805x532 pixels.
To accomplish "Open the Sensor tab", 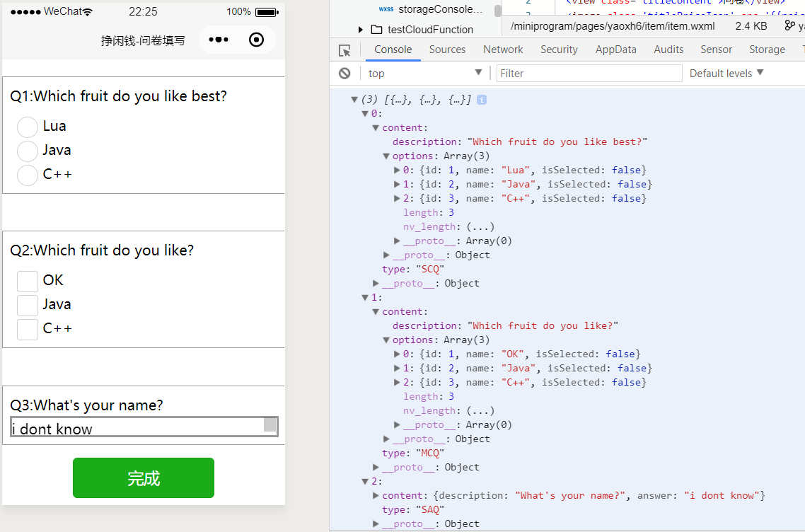I will pos(716,50).
